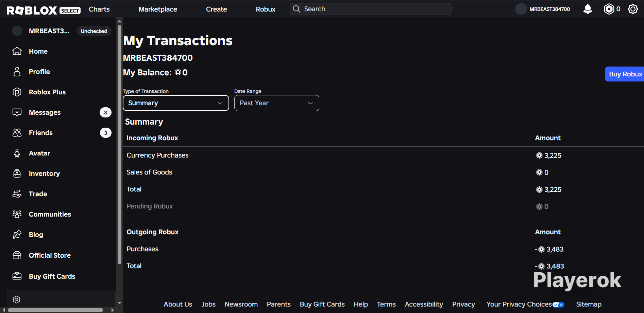Click the Currency Purchases amount 3,225
Image resolution: width=644 pixels, height=313 pixels.
[x=549, y=155]
